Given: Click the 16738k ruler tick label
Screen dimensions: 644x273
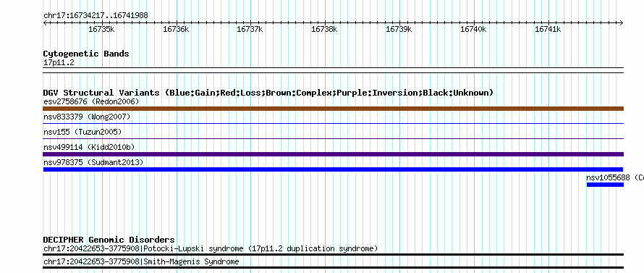Looking at the screenshot, I should coord(324,29).
